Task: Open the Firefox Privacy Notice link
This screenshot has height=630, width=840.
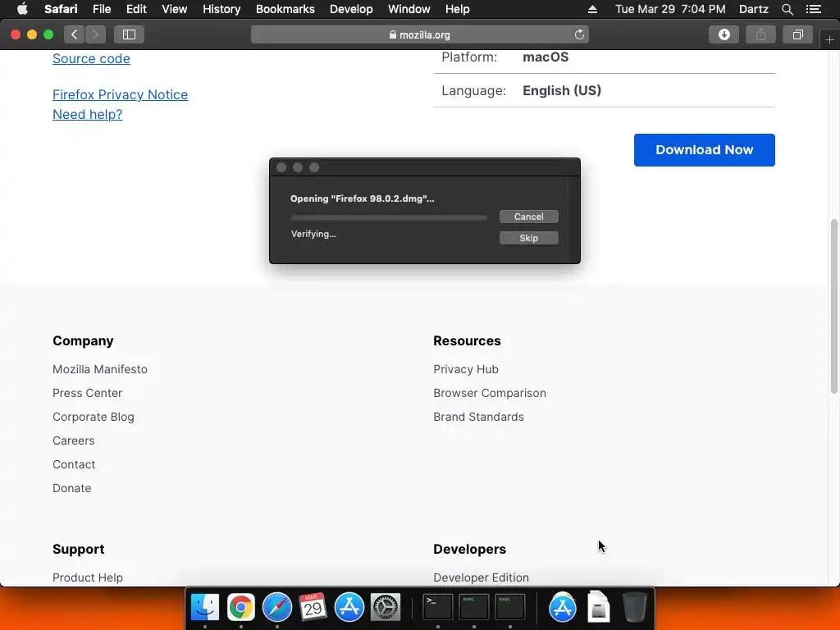Action: point(120,94)
